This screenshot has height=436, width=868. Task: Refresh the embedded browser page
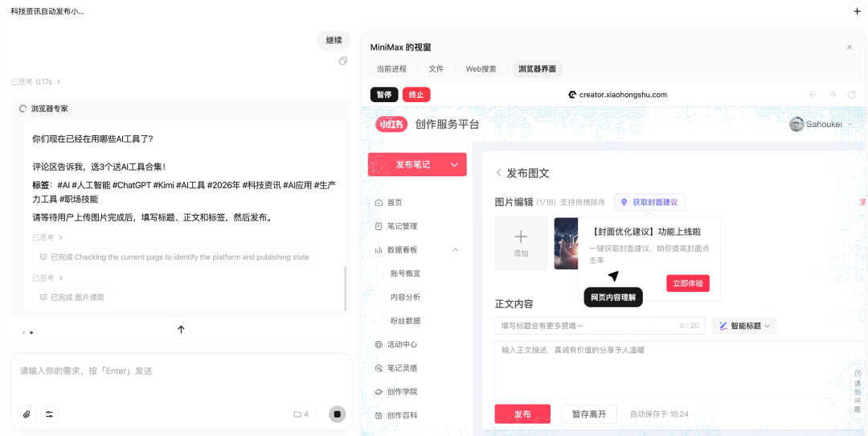tap(852, 95)
